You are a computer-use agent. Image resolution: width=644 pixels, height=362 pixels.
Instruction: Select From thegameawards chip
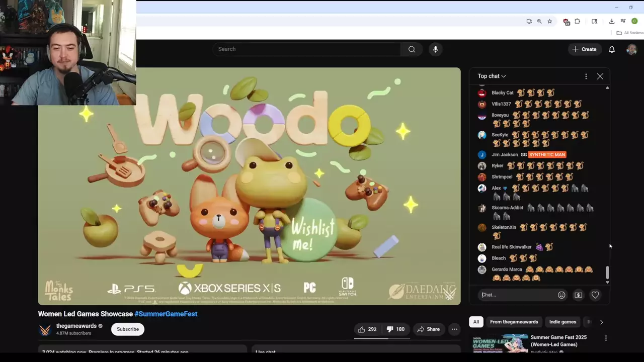click(x=514, y=322)
